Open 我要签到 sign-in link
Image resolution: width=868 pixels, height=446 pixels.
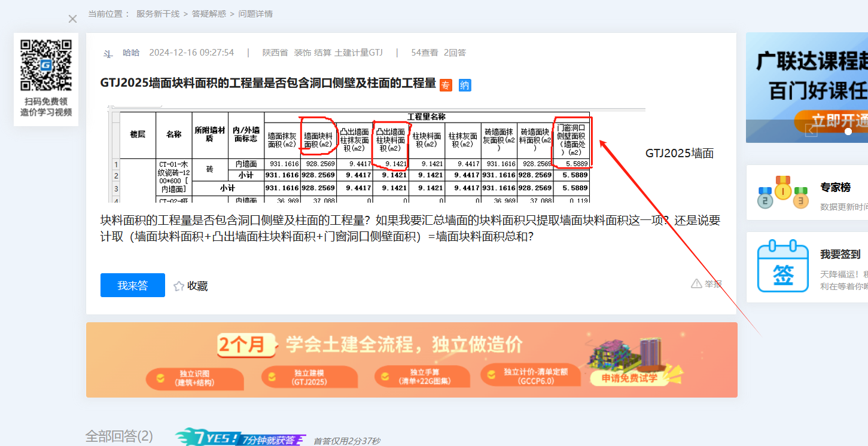click(840, 254)
